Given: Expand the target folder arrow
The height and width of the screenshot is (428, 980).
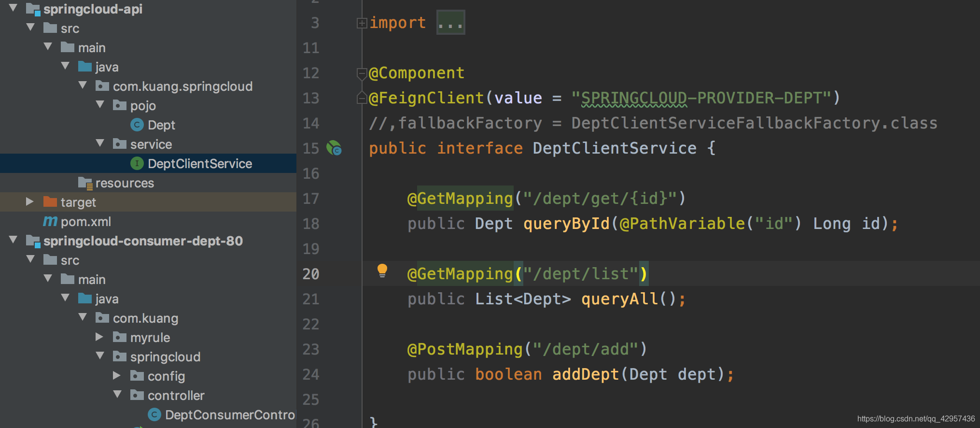Looking at the screenshot, I should 30,201.
